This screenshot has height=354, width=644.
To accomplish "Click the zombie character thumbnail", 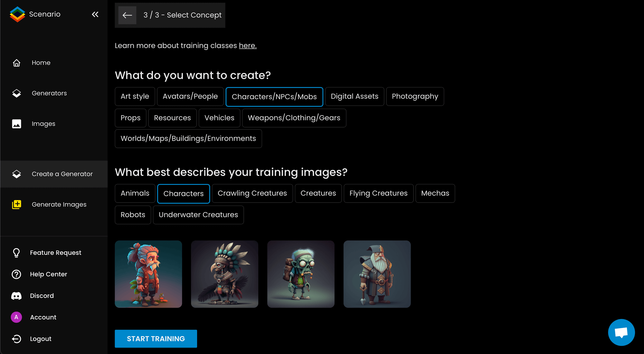I will (x=301, y=273).
